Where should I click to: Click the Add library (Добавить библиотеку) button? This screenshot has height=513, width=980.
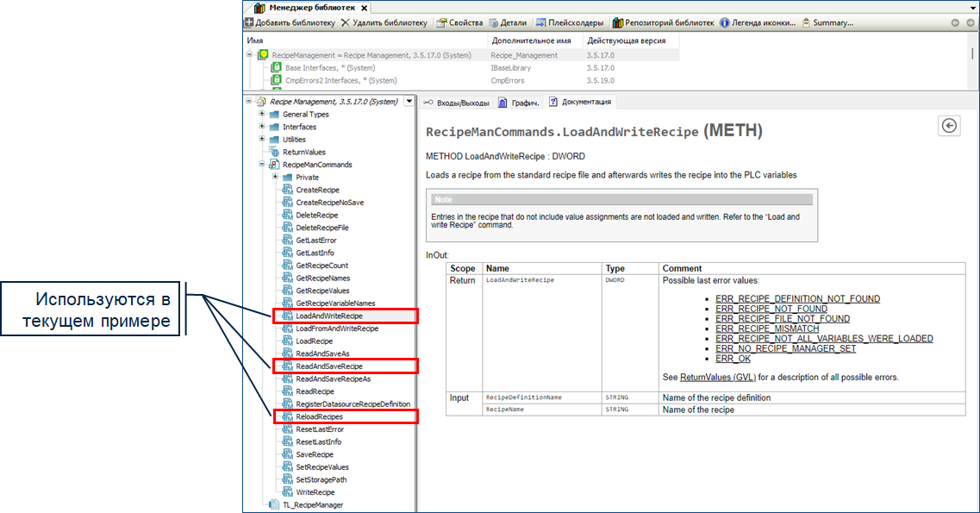290,22
